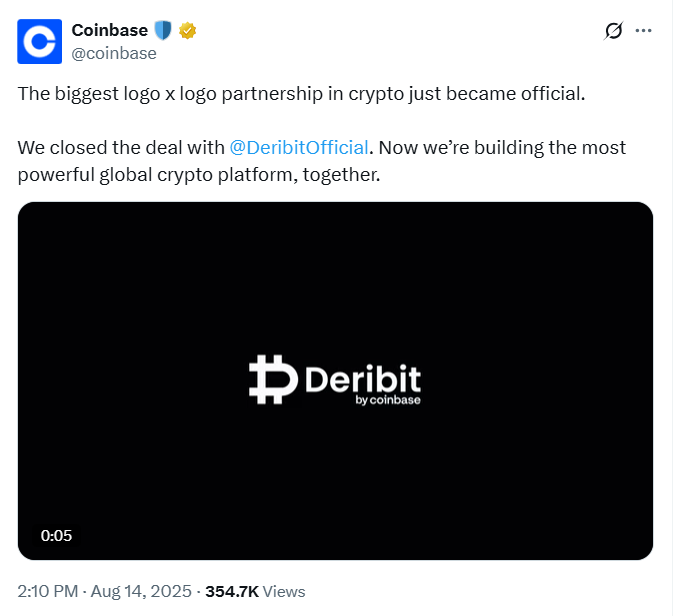Viewport: 675px width, 616px height.
Task: Click the Deribit logo symbol in video
Action: point(272,380)
